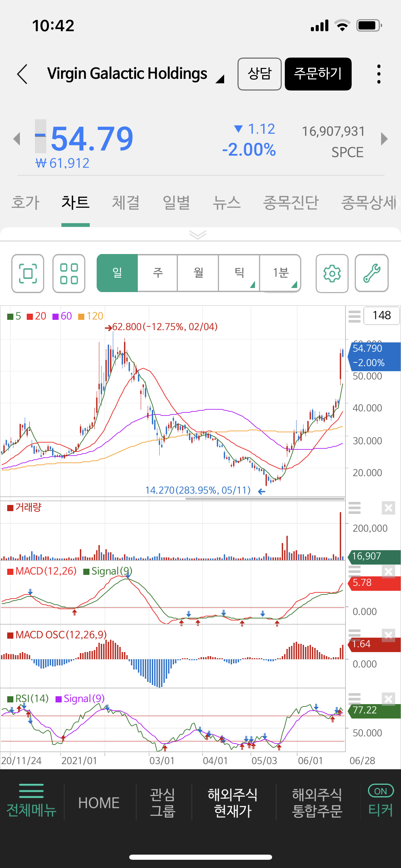Image resolution: width=401 pixels, height=868 pixels.
Task: Select 주 weekly chart period
Action: [158, 273]
